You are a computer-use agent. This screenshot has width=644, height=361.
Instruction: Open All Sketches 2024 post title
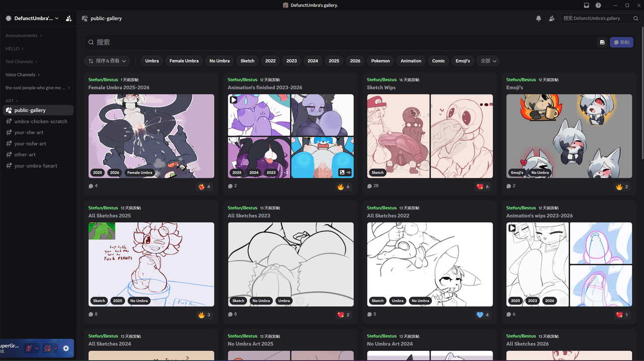pos(110,344)
